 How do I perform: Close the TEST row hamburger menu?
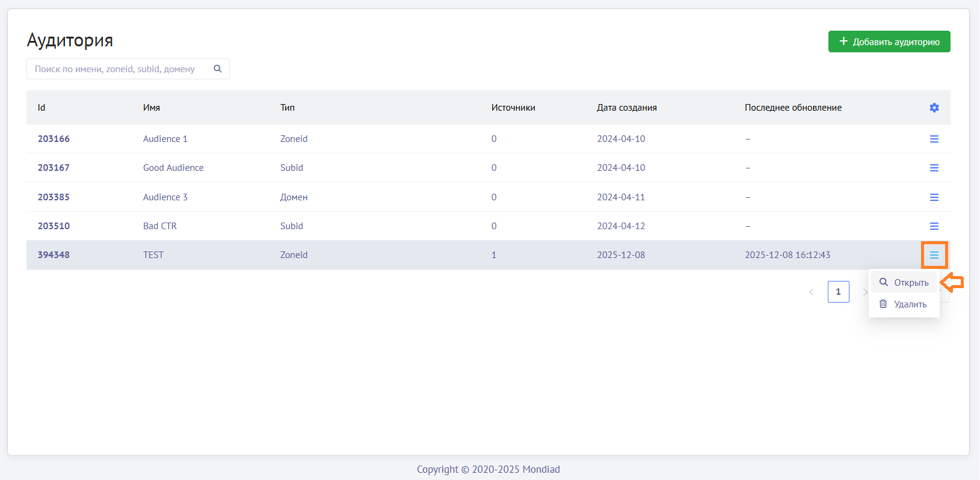click(934, 255)
